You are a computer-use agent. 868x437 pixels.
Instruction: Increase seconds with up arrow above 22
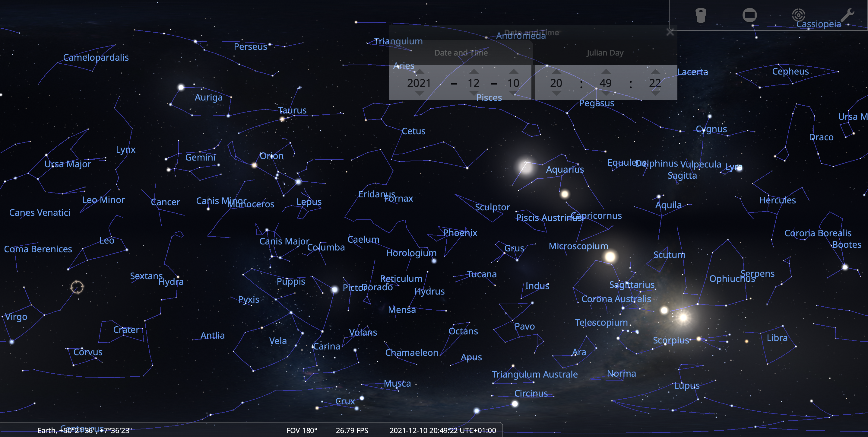[x=655, y=72]
